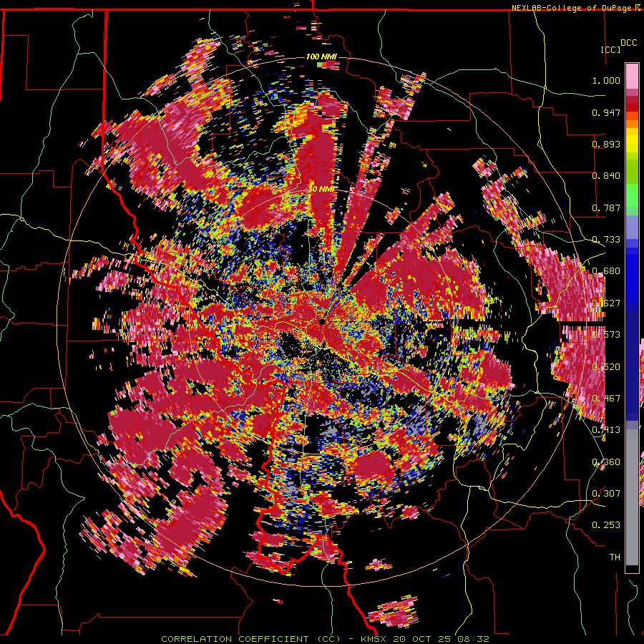Select the 0.840 legend value
Screen dimensions: 644x644
(x=606, y=176)
